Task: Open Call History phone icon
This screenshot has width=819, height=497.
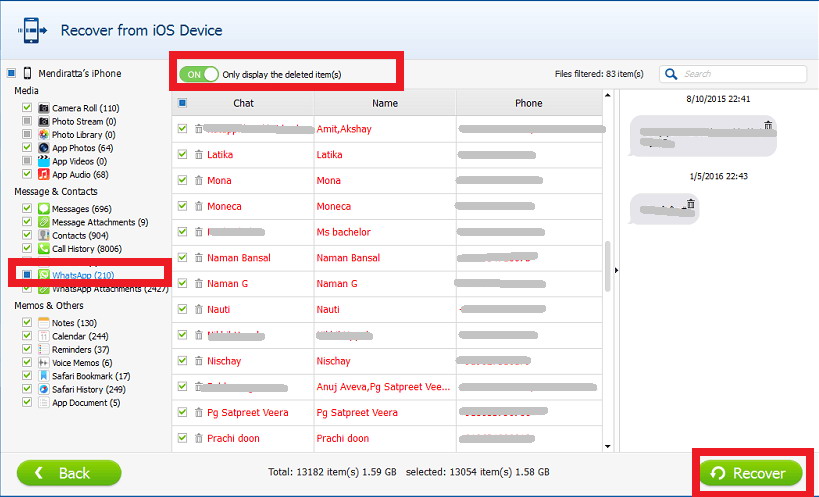Action: coord(44,248)
